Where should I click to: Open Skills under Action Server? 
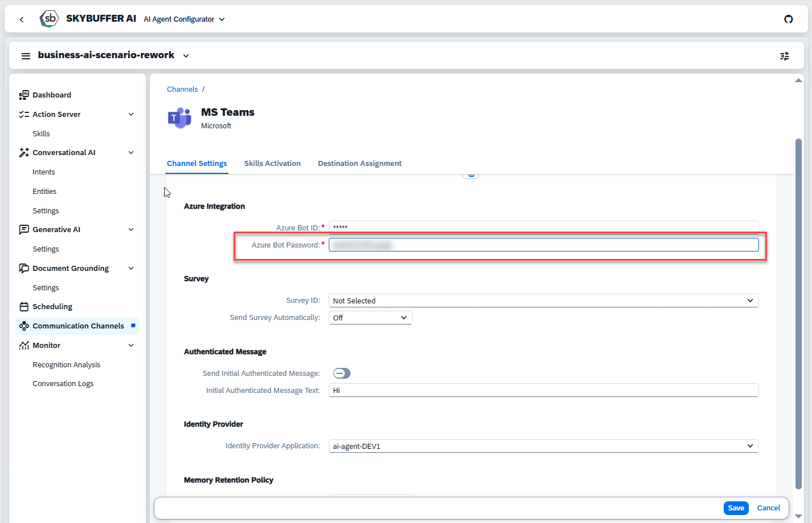pos(41,133)
